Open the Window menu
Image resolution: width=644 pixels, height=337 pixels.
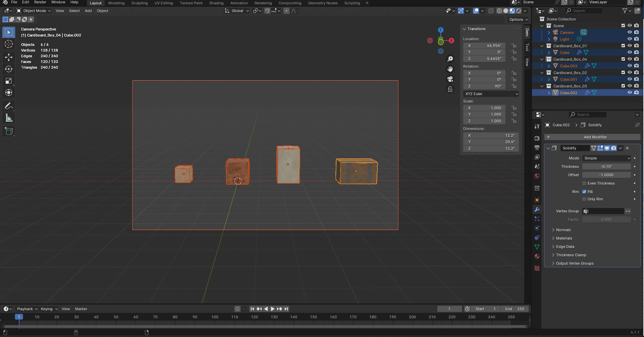pos(58,2)
